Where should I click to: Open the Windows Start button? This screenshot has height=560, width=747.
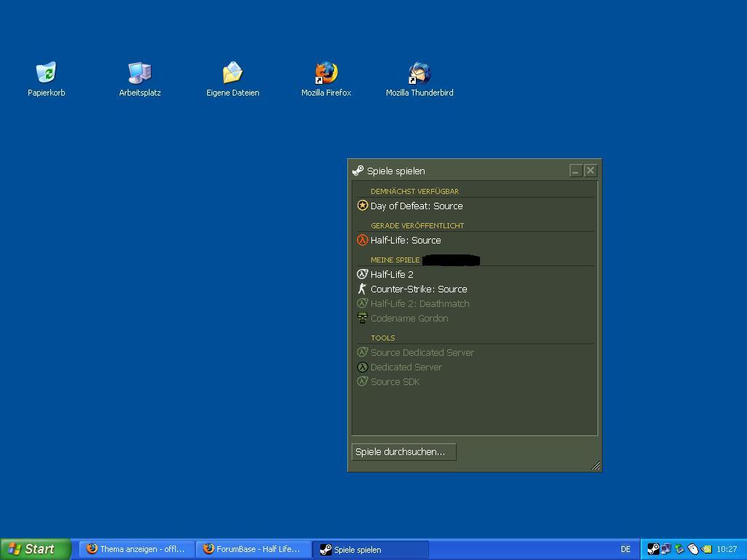[x=35, y=549]
